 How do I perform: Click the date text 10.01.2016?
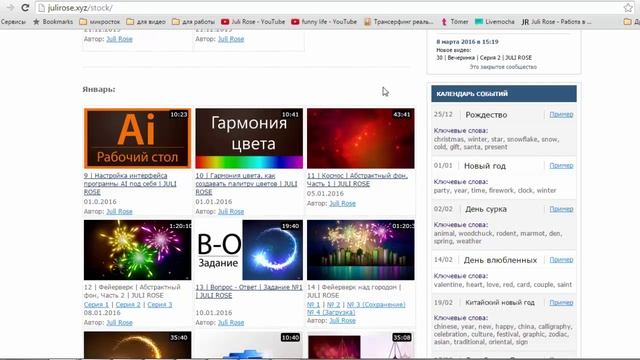[x=213, y=313]
